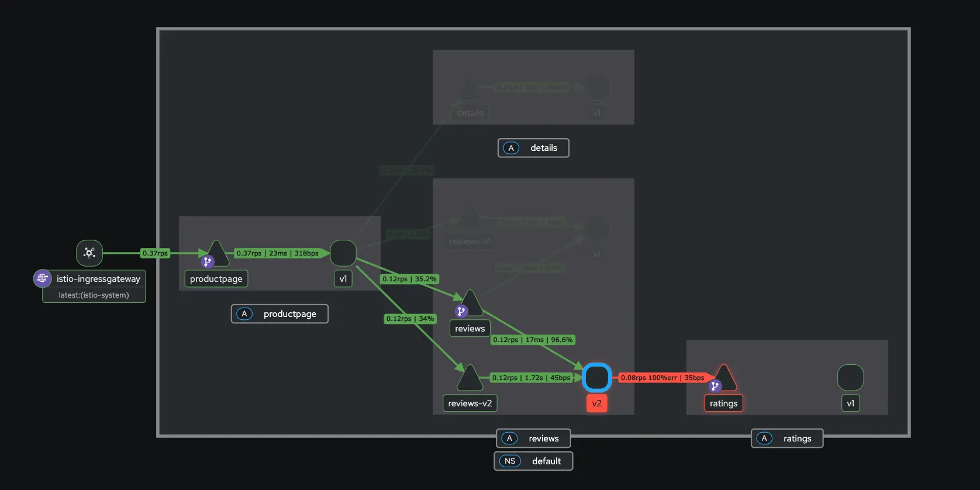This screenshot has height=490, width=980.
Task: Click the istio-ingressgateway node icon
Action: [x=89, y=253]
